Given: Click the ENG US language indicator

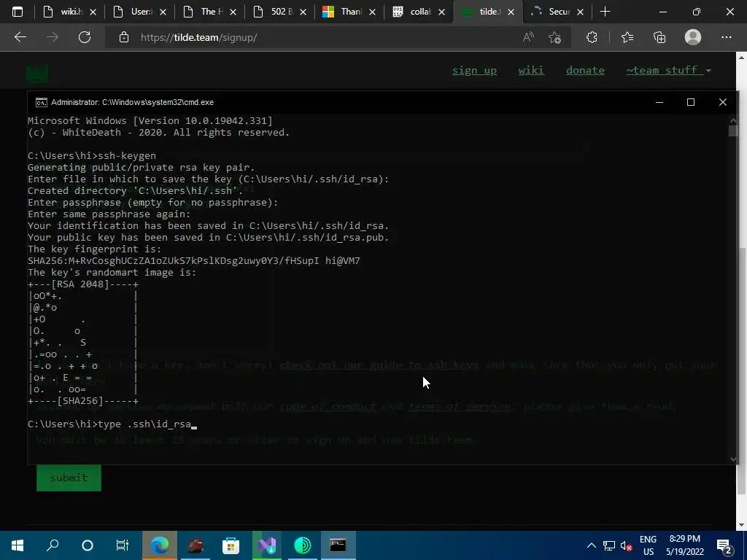Looking at the screenshot, I should 649,545.
